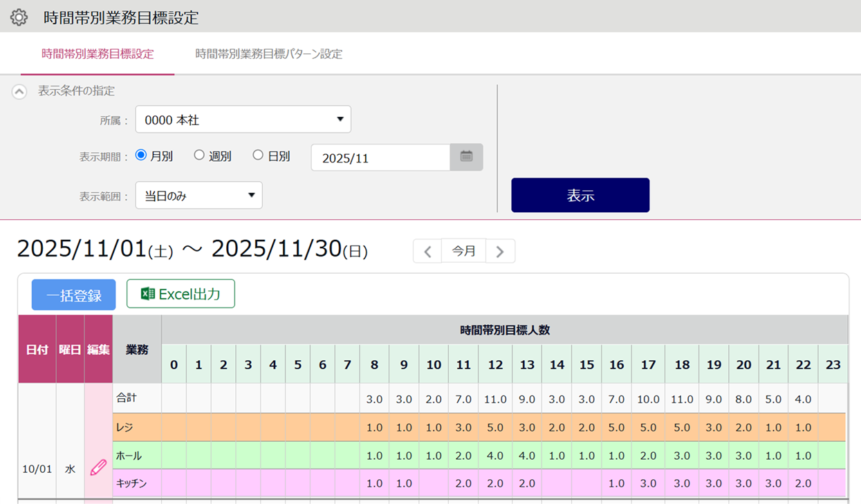Export with the Excel出力 button

pyautogui.click(x=180, y=294)
